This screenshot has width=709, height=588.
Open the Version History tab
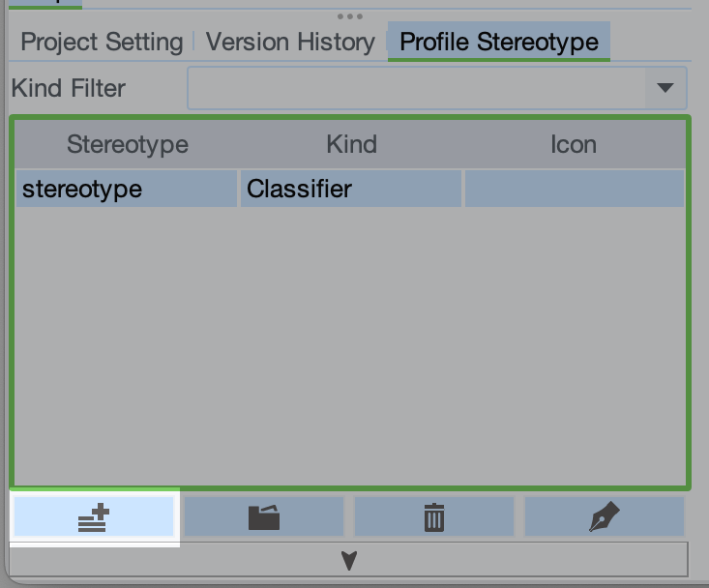coord(290,43)
